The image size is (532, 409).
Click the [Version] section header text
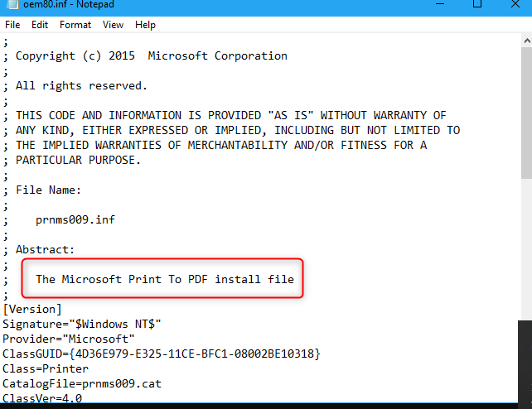click(32, 309)
